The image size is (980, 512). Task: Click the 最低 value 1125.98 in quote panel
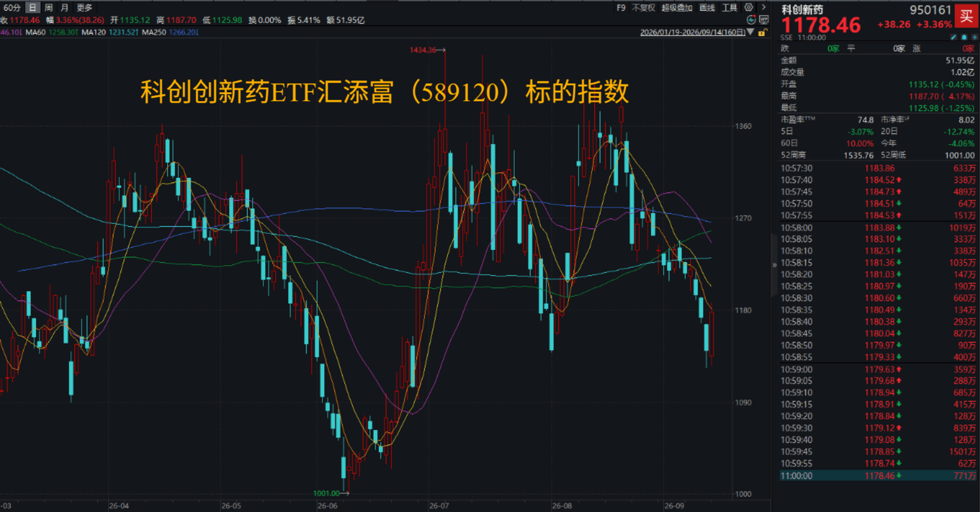coord(923,108)
